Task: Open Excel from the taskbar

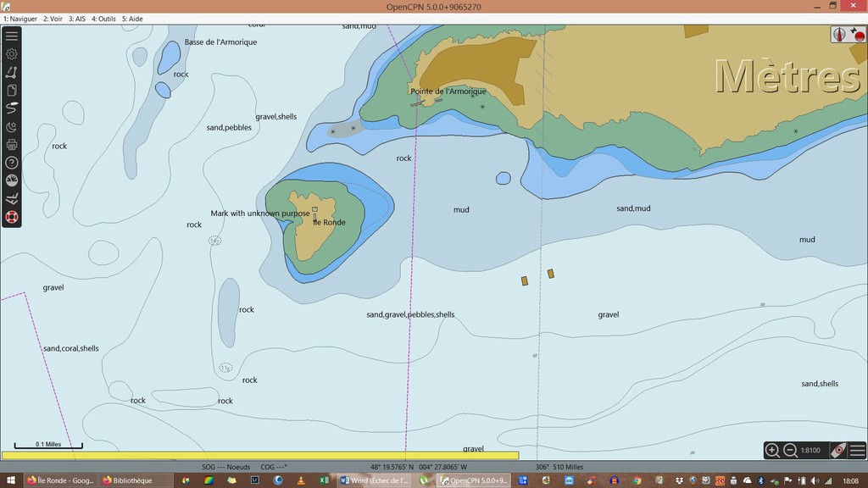Action: [324, 480]
